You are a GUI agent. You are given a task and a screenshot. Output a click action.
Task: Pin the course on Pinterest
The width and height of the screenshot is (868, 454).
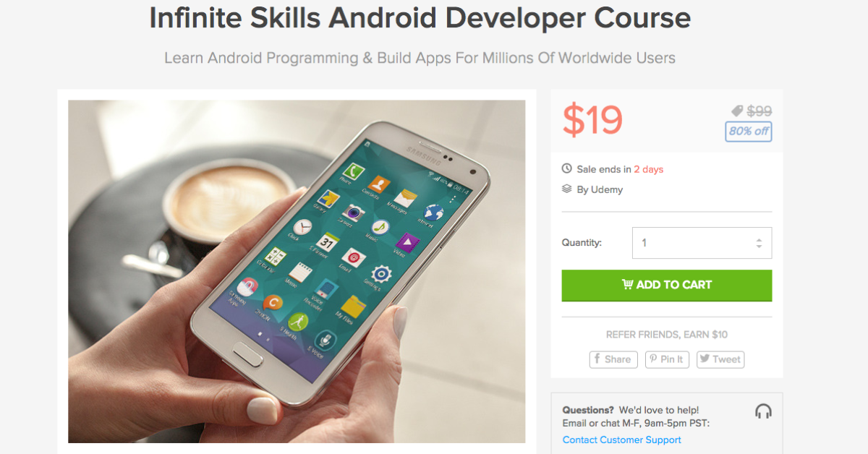coord(667,359)
